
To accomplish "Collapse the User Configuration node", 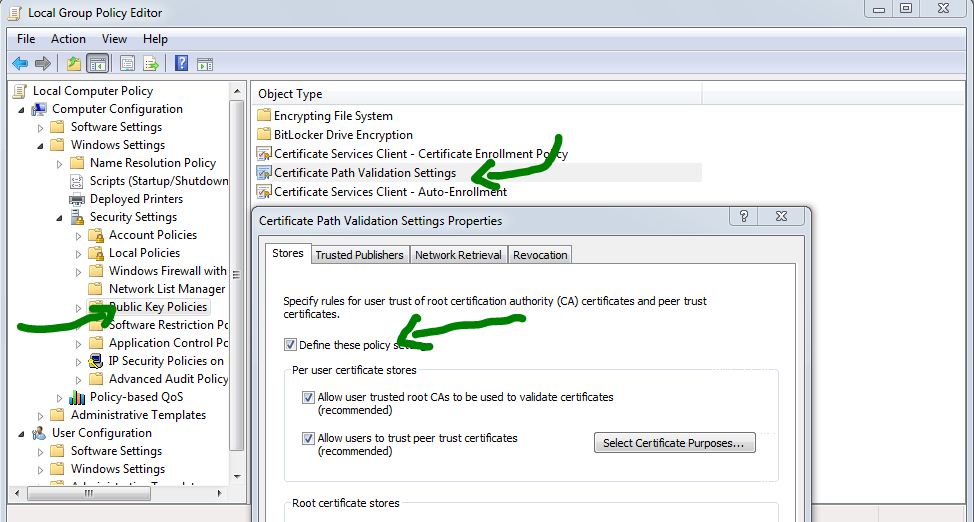I will [22, 434].
